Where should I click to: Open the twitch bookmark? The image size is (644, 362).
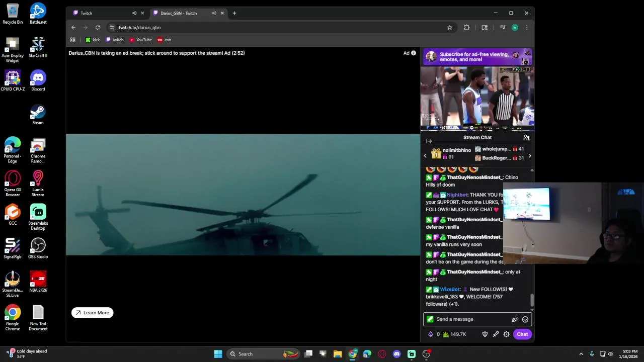pos(114,40)
